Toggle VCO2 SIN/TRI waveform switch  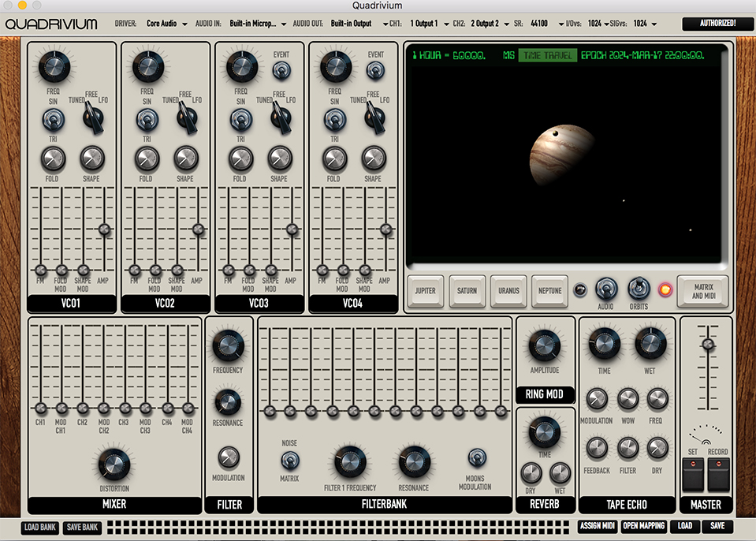(x=147, y=120)
